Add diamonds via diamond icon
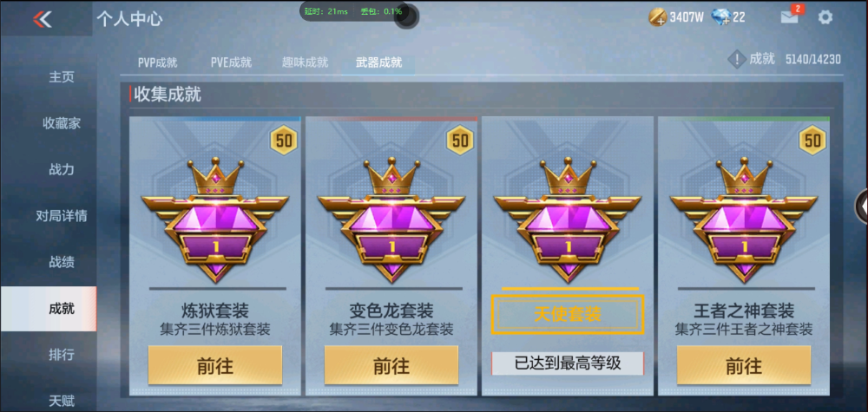868x412 pixels. (720, 17)
